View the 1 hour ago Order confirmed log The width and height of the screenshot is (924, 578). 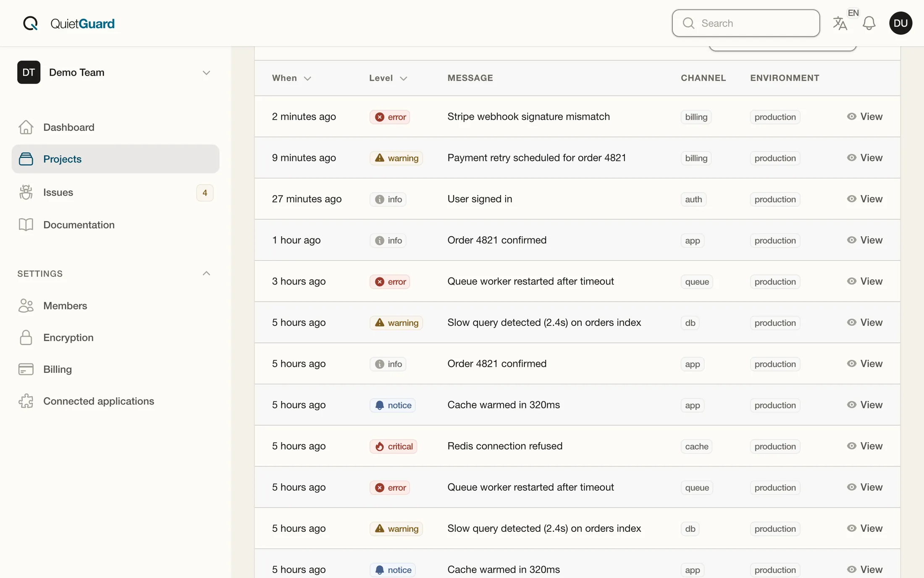tap(864, 240)
